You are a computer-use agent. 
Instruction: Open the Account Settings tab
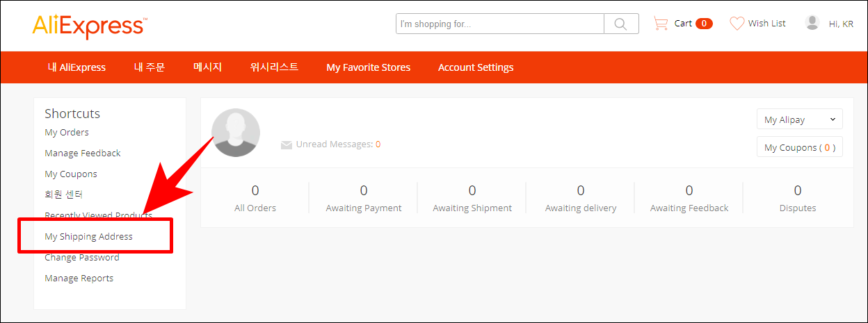point(476,67)
